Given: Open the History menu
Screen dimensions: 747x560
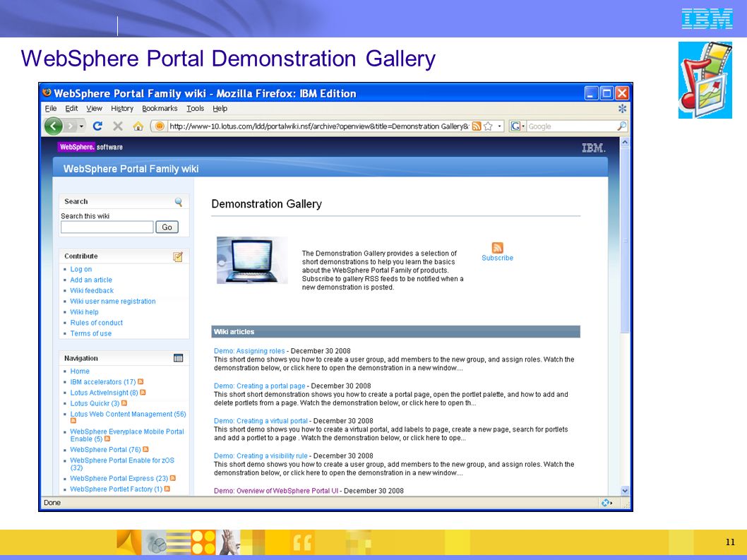Looking at the screenshot, I should pyautogui.click(x=122, y=108).
